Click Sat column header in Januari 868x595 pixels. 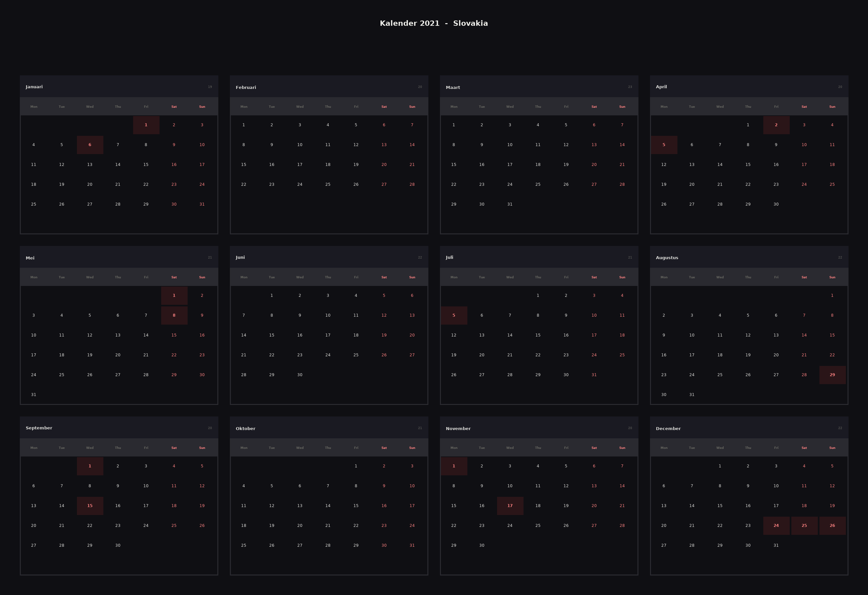pyautogui.click(x=174, y=107)
